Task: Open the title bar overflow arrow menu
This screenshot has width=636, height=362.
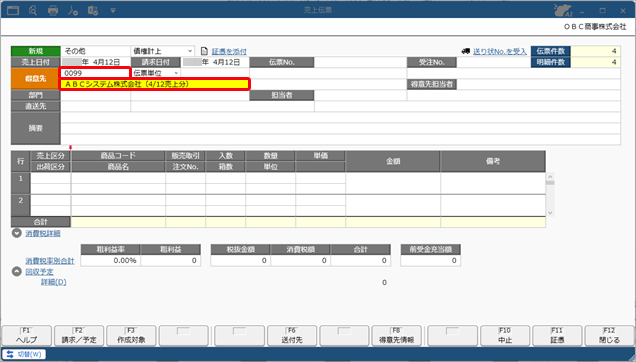Action: tap(113, 11)
